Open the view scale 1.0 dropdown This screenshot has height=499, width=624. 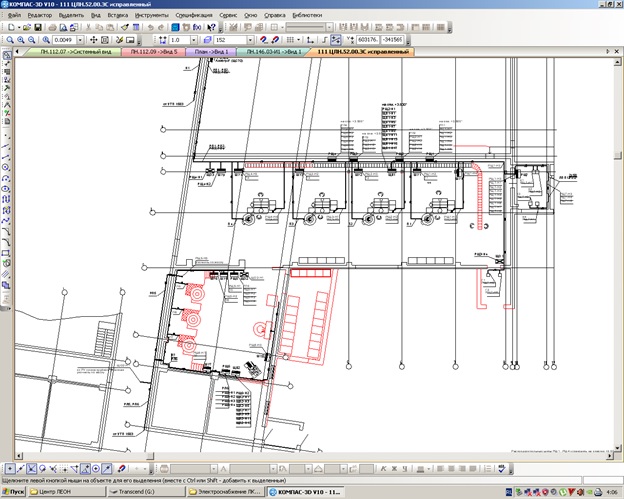193,40
